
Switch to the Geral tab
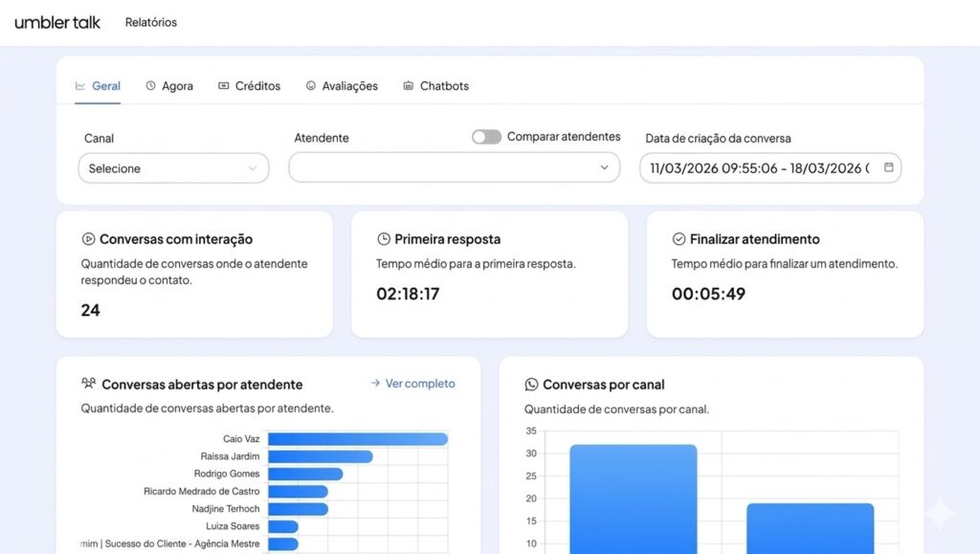(x=98, y=86)
